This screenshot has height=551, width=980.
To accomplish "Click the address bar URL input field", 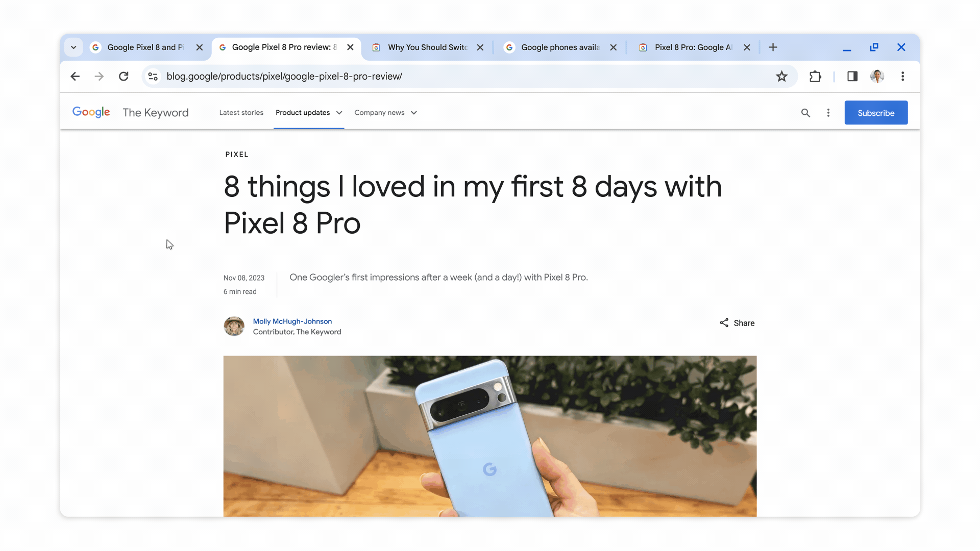I will (x=464, y=76).
